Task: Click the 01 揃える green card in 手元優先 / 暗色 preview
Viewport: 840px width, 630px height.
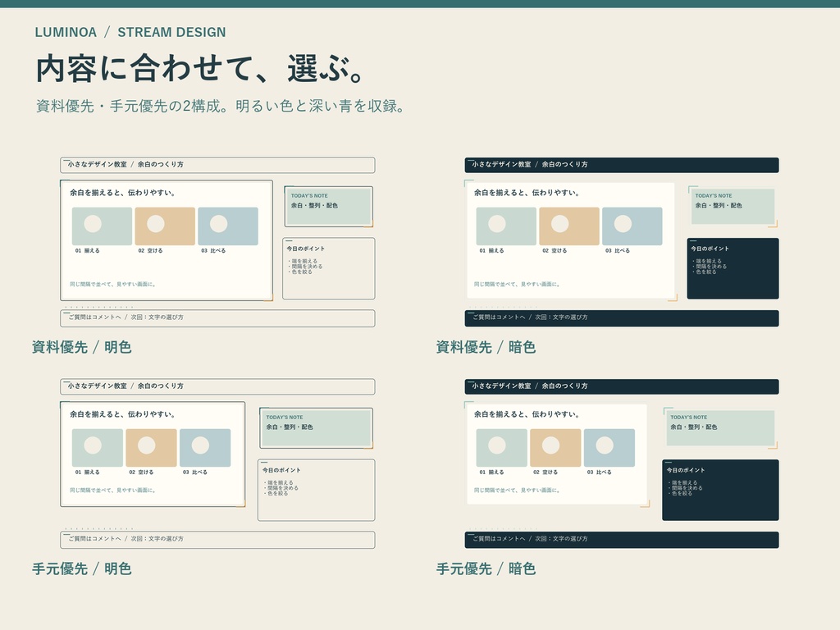Action: [x=502, y=448]
